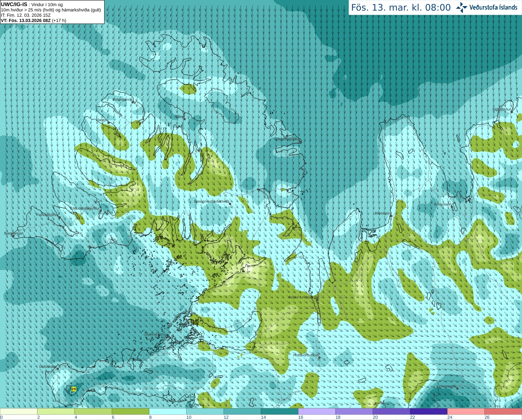Select the above 26 m/s red legend swatch

pyautogui.click(x=503, y=411)
